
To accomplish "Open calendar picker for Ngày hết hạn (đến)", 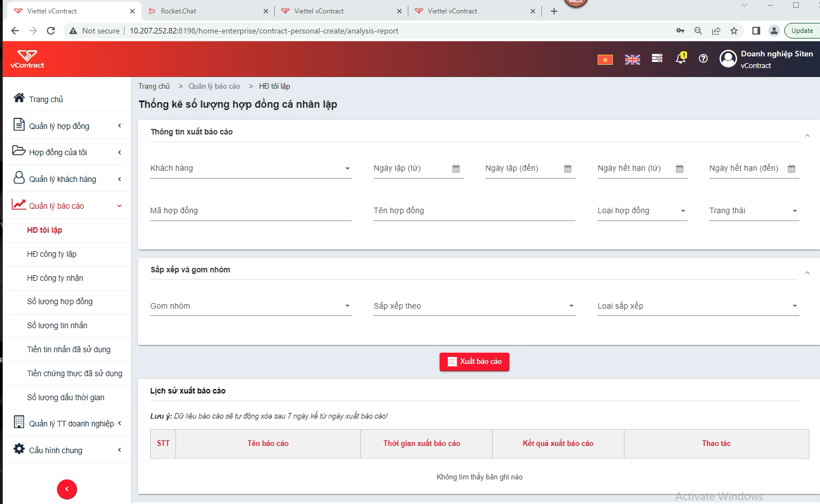I will [792, 169].
